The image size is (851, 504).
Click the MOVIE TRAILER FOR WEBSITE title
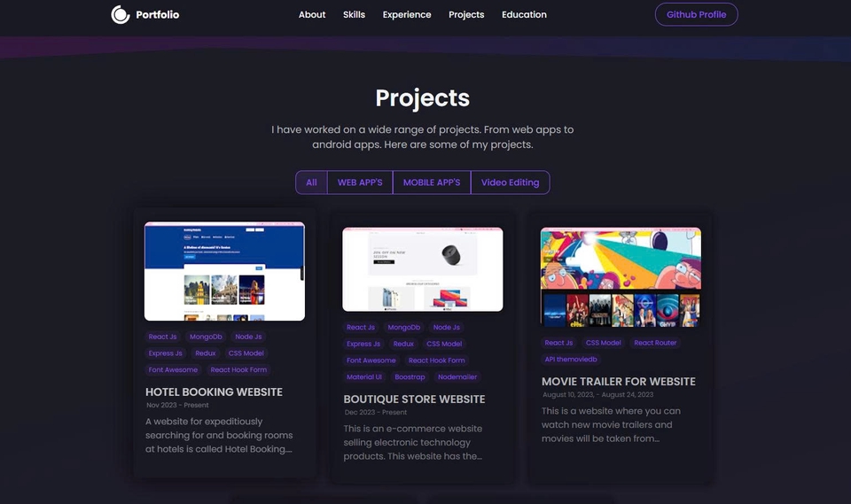click(618, 382)
